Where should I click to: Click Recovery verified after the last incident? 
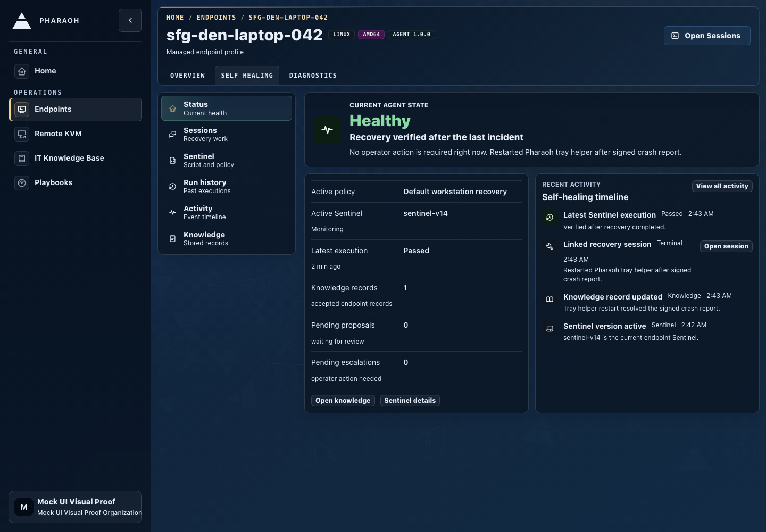click(x=436, y=137)
